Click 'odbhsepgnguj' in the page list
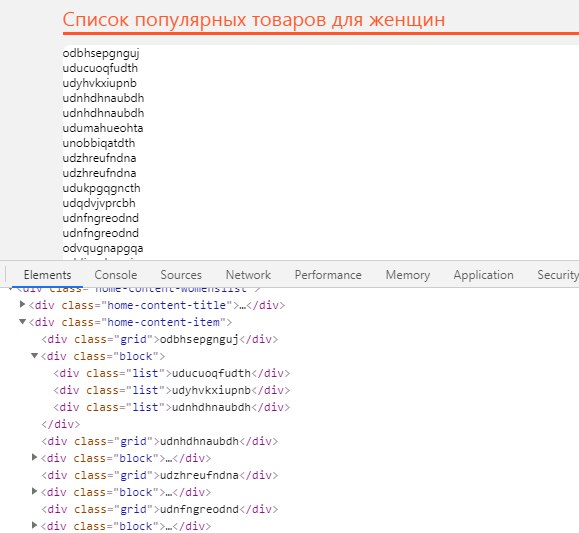The height and width of the screenshot is (533, 579). pos(101,54)
